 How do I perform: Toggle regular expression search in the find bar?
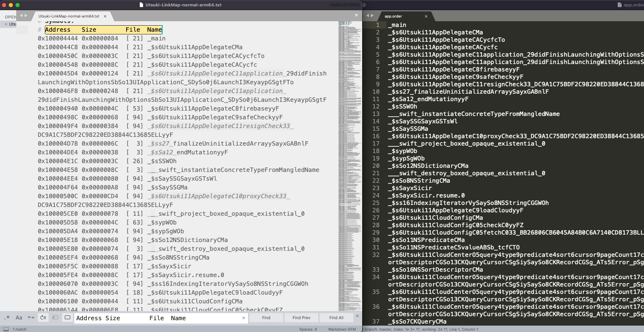7,318
